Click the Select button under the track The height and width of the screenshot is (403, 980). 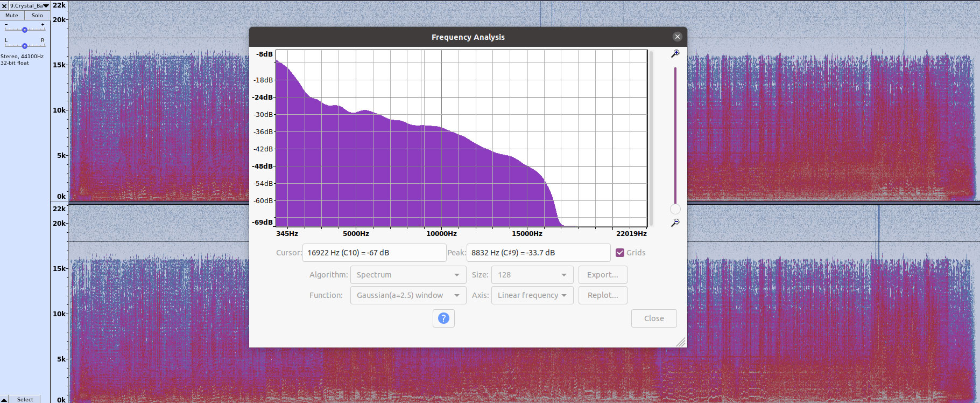(25, 399)
